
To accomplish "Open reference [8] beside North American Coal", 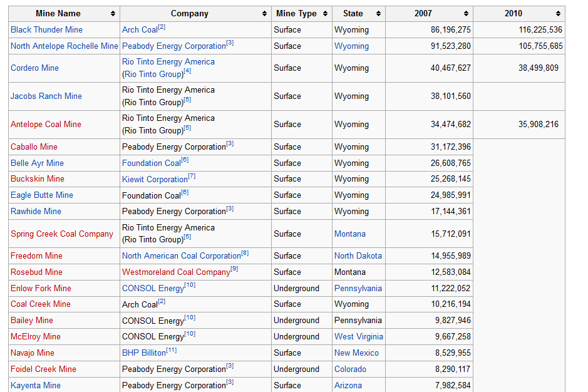I will 245,253.
